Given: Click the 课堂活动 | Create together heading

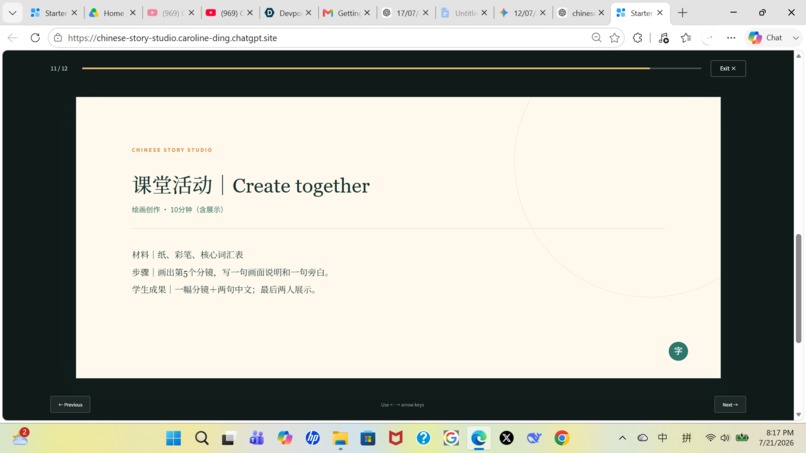Looking at the screenshot, I should pos(251,185).
